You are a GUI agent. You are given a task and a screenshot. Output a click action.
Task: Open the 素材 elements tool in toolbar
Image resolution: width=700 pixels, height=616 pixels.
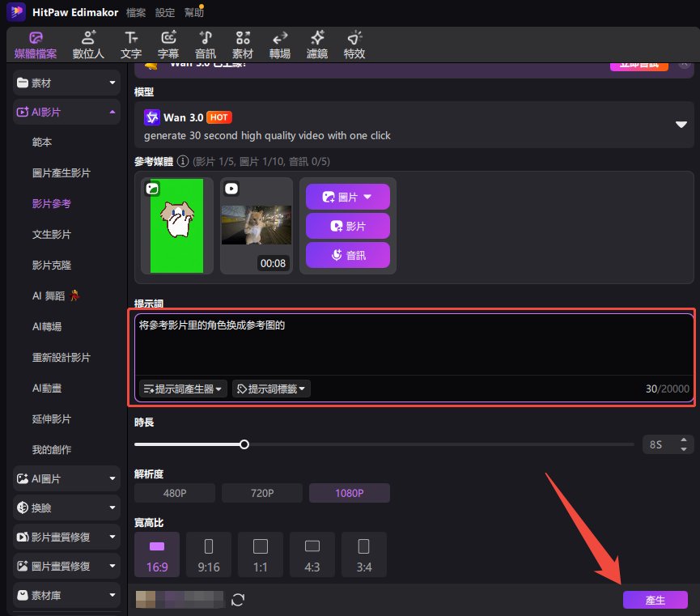click(x=243, y=45)
